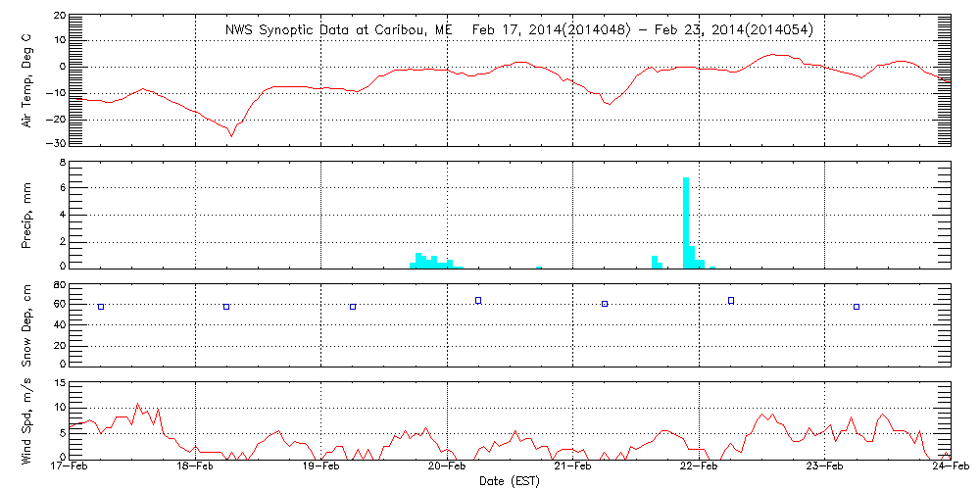Click the "21-Feb" date tick label
Image resolution: width=980 pixels, height=490 pixels.
[573, 468]
